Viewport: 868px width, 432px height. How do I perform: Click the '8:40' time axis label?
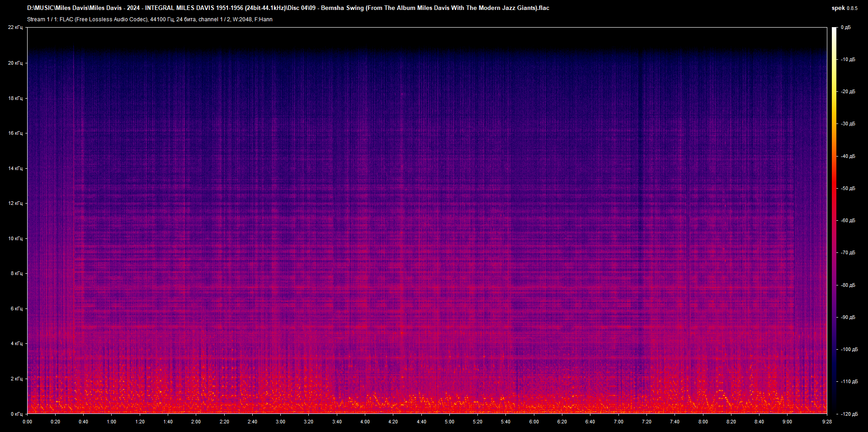(759, 422)
